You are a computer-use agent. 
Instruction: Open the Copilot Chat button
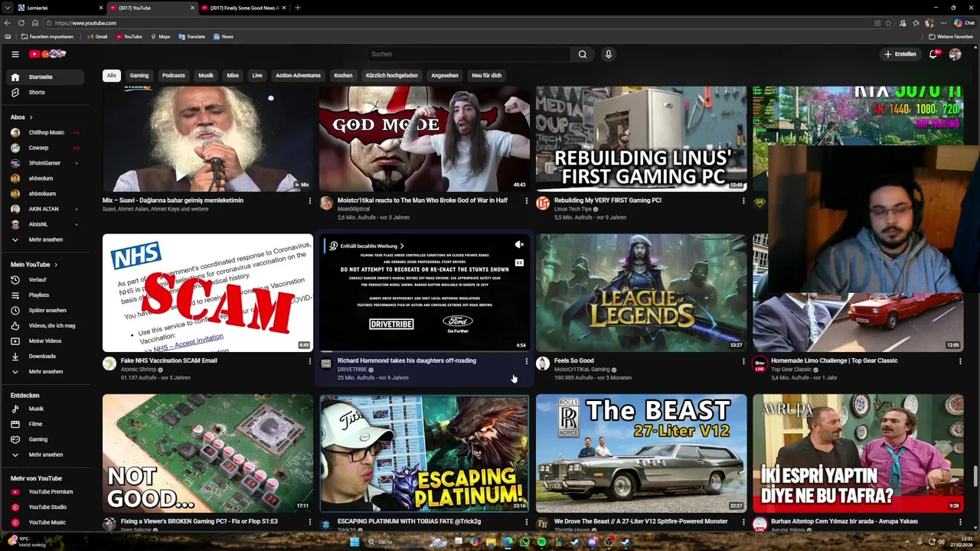point(963,23)
